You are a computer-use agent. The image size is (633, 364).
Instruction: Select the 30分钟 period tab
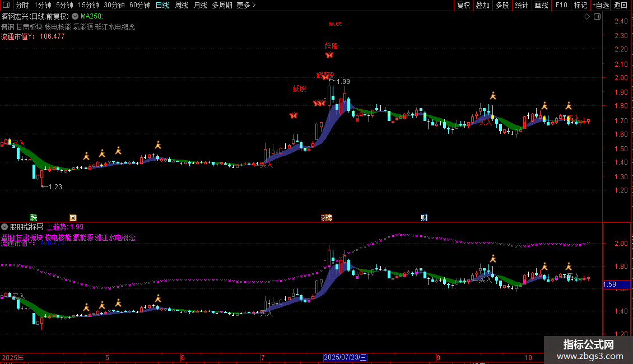tap(114, 5)
